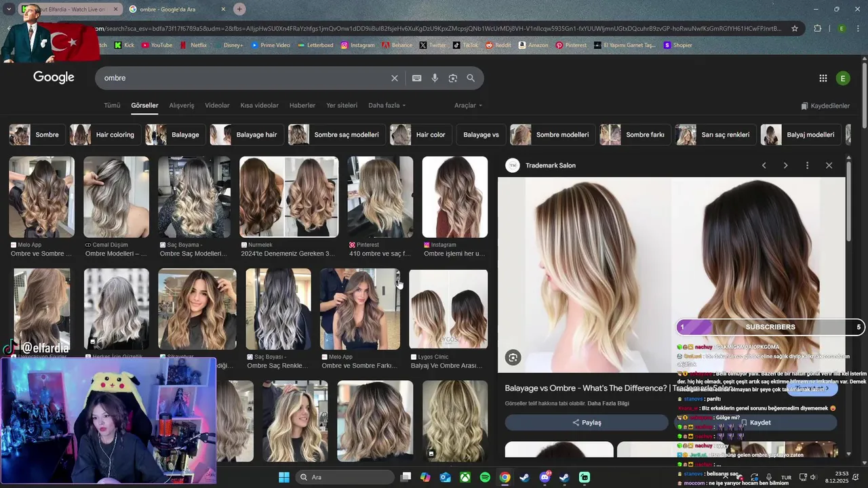868x488 pixels.
Task: Bookmark this page with the star icon
Action: tap(795, 28)
